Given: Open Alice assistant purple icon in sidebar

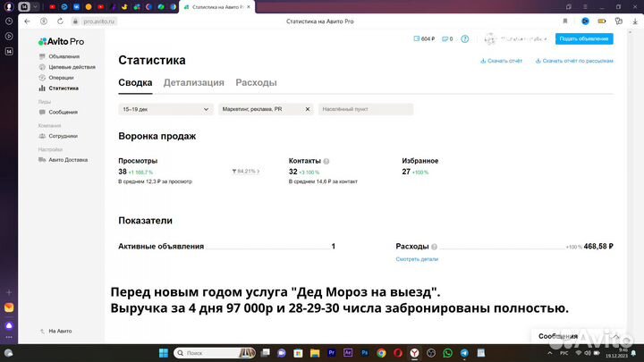Looking at the screenshot, I should pos(9,325).
